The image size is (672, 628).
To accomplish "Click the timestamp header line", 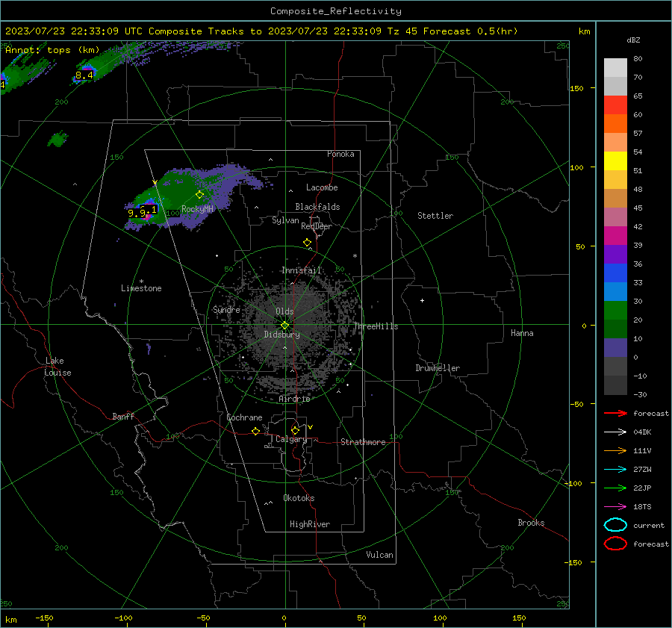I will click(261, 31).
